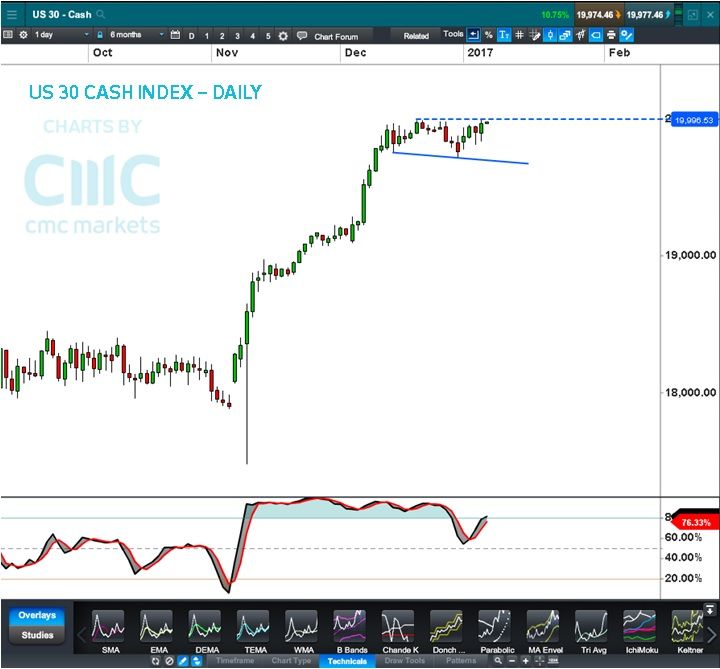Add the DEMA overlay
The width and height of the screenshot is (720, 669).
(x=205, y=631)
